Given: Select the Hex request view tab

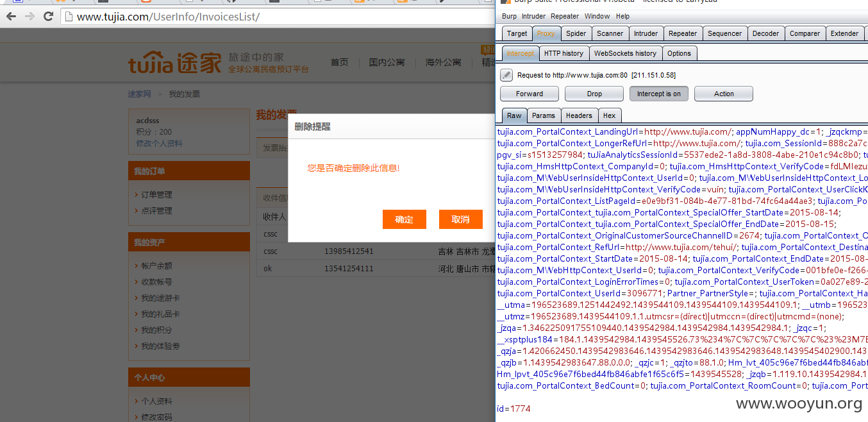Looking at the screenshot, I should point(609,115).
